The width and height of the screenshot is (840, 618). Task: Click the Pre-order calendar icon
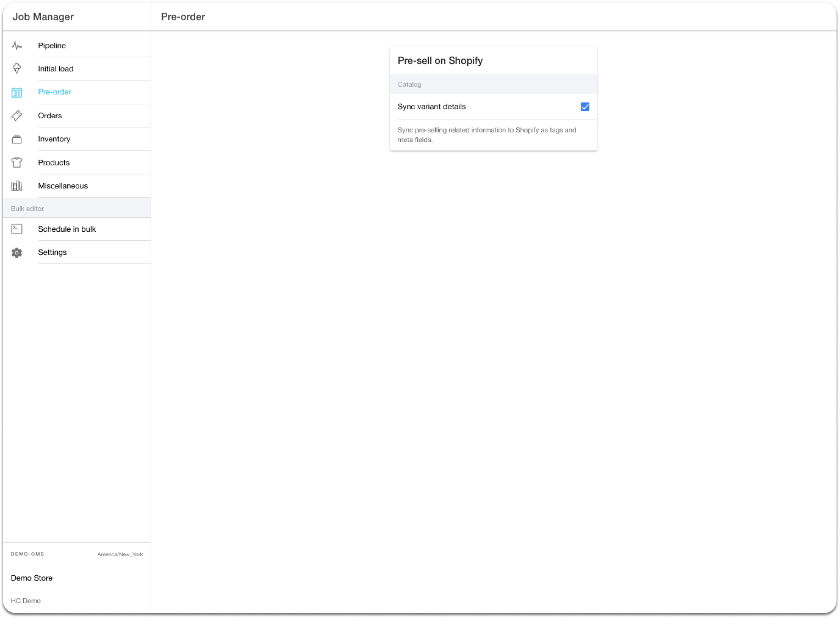click(x=17, y=92)
